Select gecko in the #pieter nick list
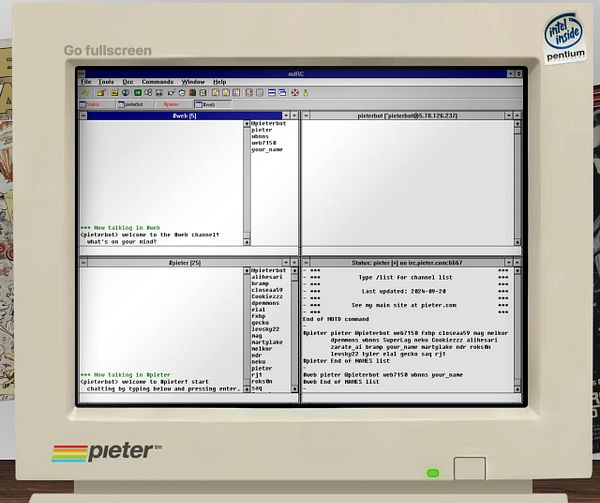 coord(260,322)
